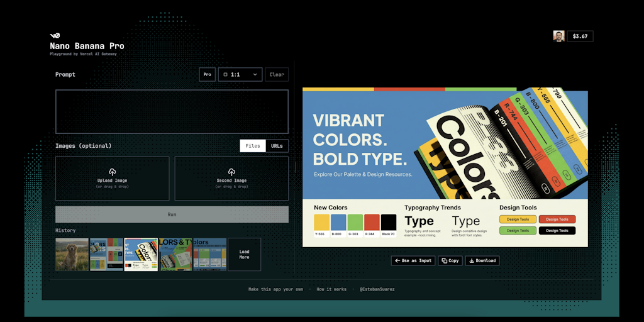This screenshot has width=644, height=322.
Task: Load more history items
Action: (x=245, y=254)
